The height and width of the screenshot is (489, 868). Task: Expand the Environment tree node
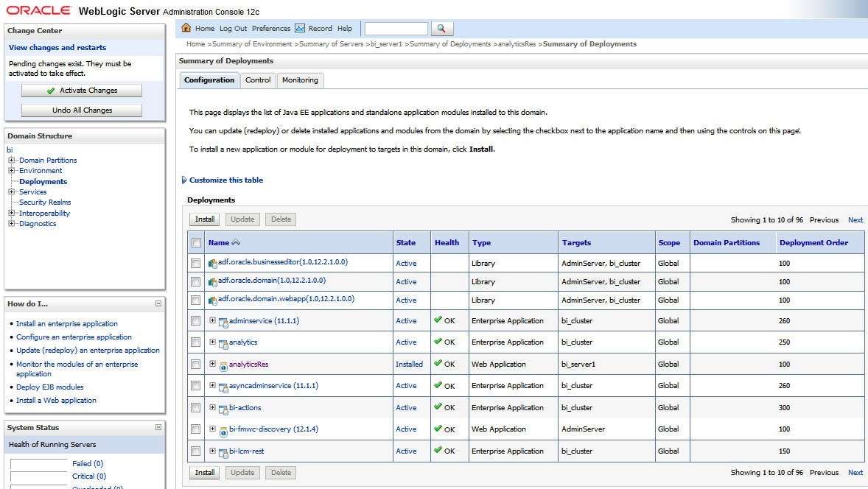(12, 171)
